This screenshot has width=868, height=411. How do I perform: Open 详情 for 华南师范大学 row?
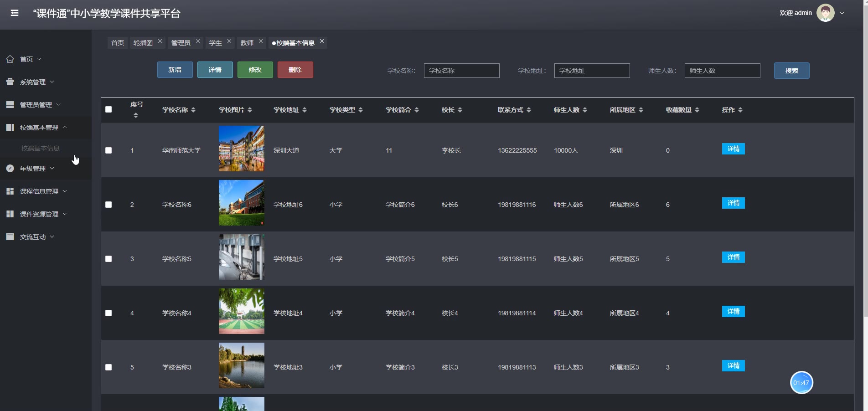734,149
